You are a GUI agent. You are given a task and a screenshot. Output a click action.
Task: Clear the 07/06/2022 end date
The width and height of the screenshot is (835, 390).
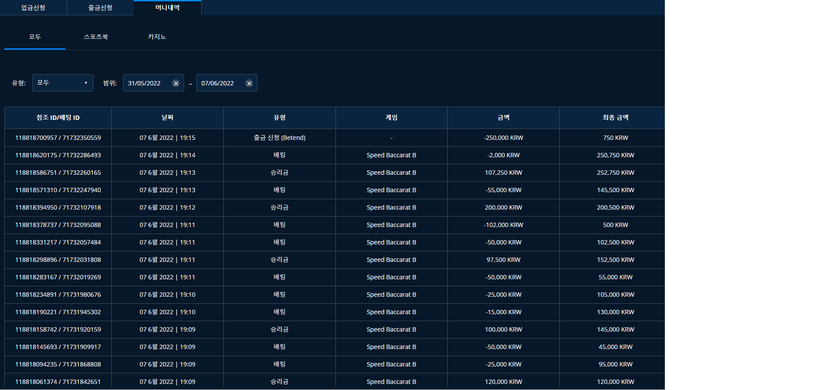point(249,83)
